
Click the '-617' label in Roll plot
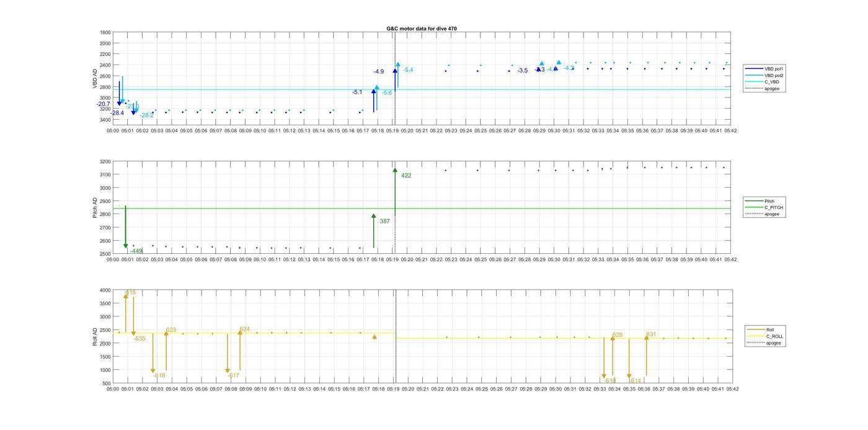pos(233,375)
